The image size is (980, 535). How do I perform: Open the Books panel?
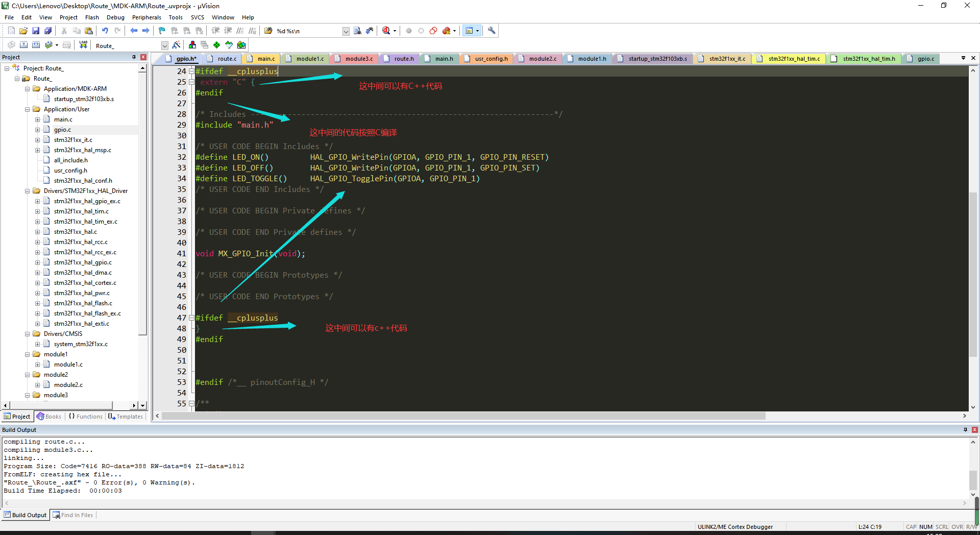(x=49, y=416)
